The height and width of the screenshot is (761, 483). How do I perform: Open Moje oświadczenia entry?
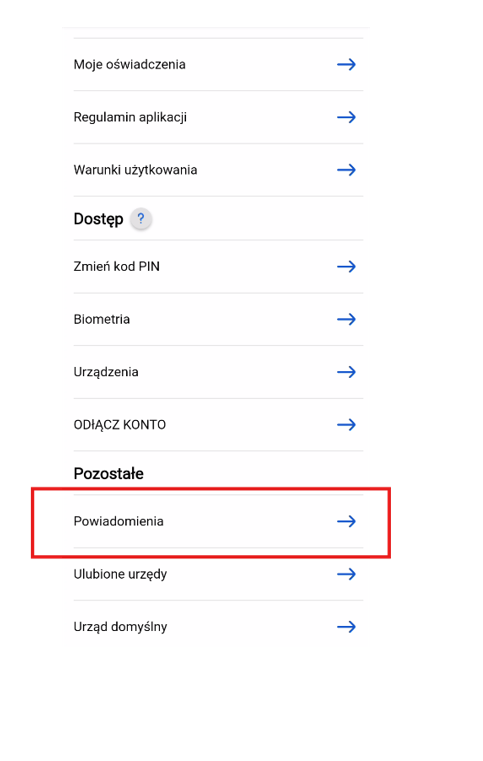click(130, 65)
